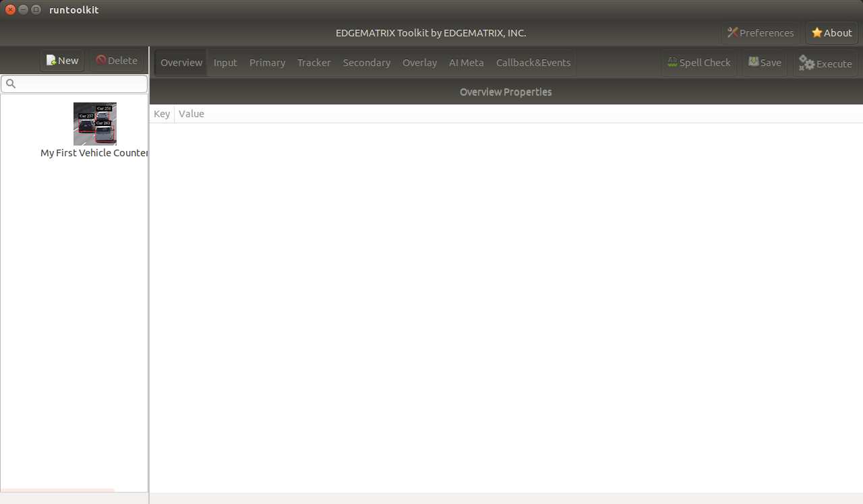Select the Secondary tab
This screenshot has width=863, height=504.
click(367, 63)
